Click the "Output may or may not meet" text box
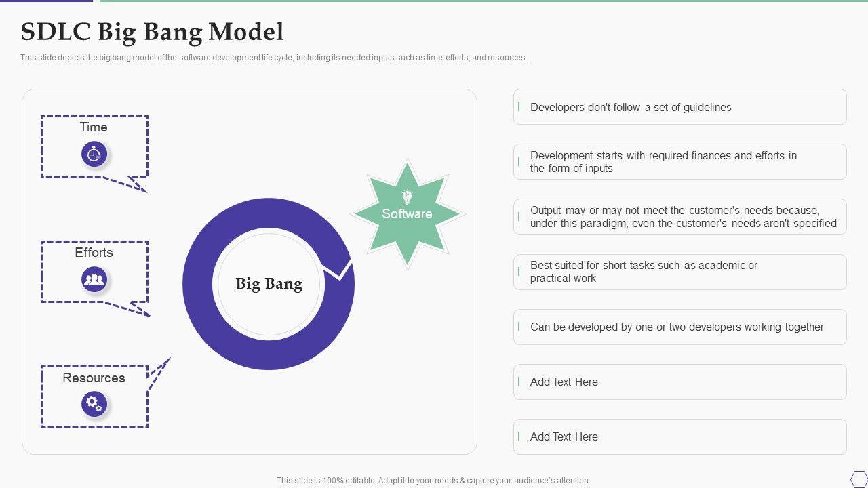The width and height of the screenshot is (868, 488). (x=679, y=217)
